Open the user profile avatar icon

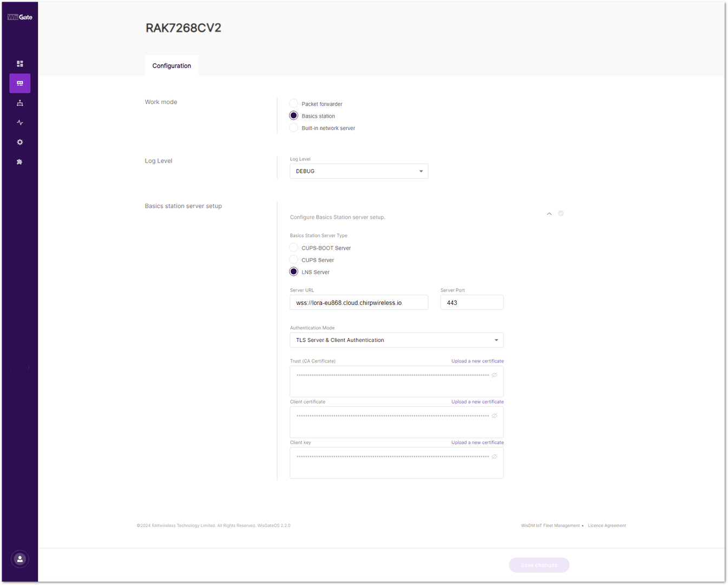tap(20, 559)
